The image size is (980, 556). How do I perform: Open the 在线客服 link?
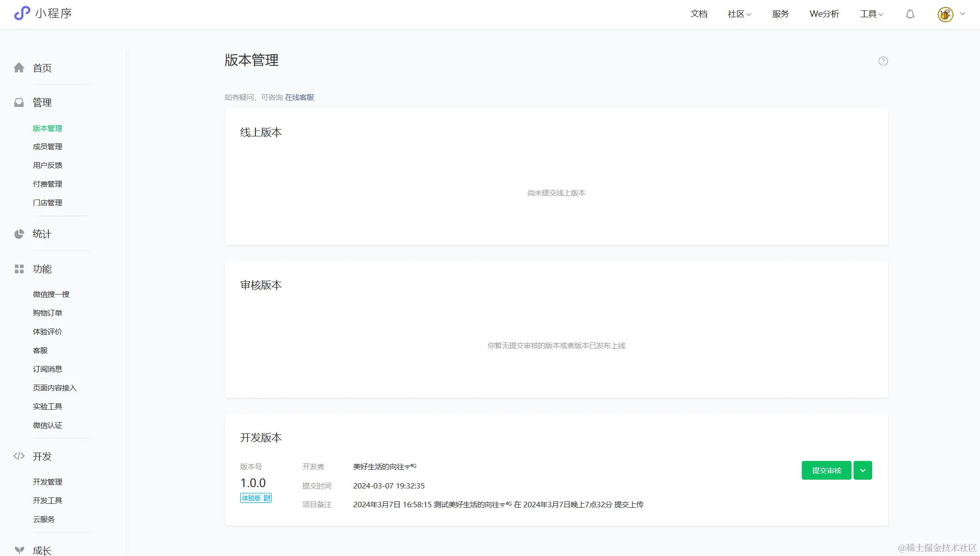[300, 97]
